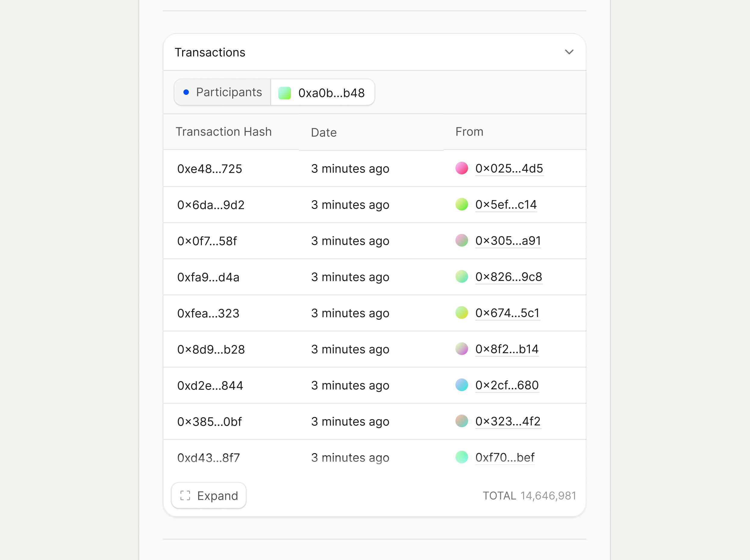The height and width of the screenshot is (560, 750).
Task: Click the green square swatch in the address chip
Action: click(x=285, y=92)
